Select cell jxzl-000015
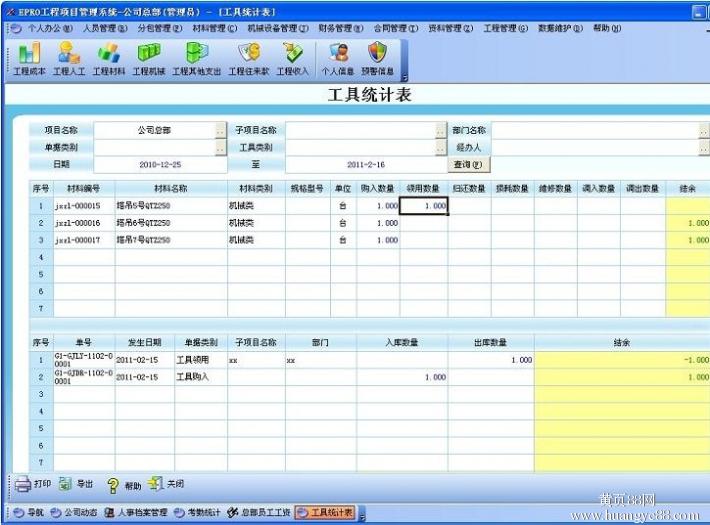 [84, 206]
